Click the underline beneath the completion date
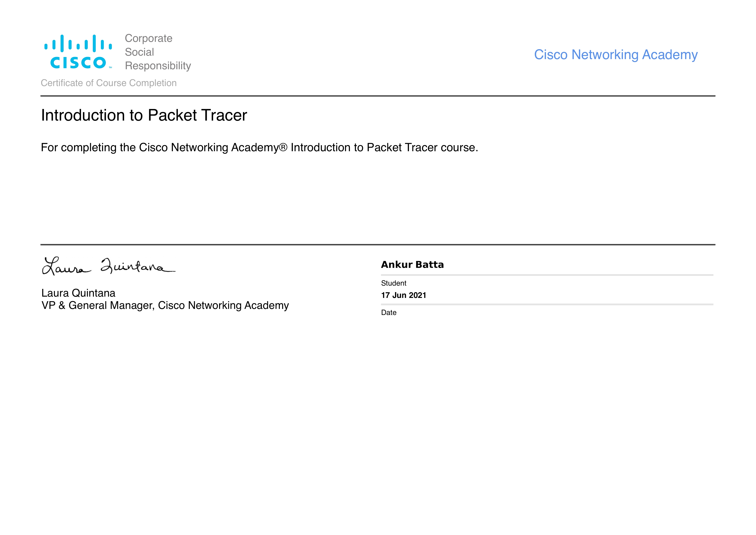The width and height of the screenshot is (756, 535). click(x=547, y=304)
